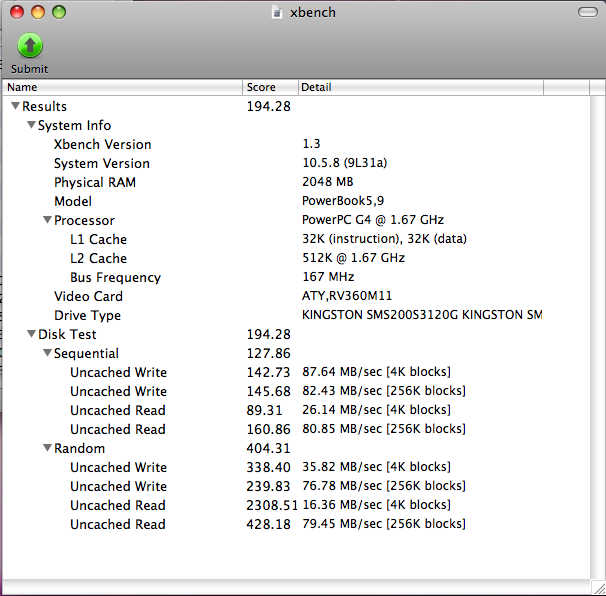
Task: Click the Submit label in the toolbar
Action: click(29, 69)
